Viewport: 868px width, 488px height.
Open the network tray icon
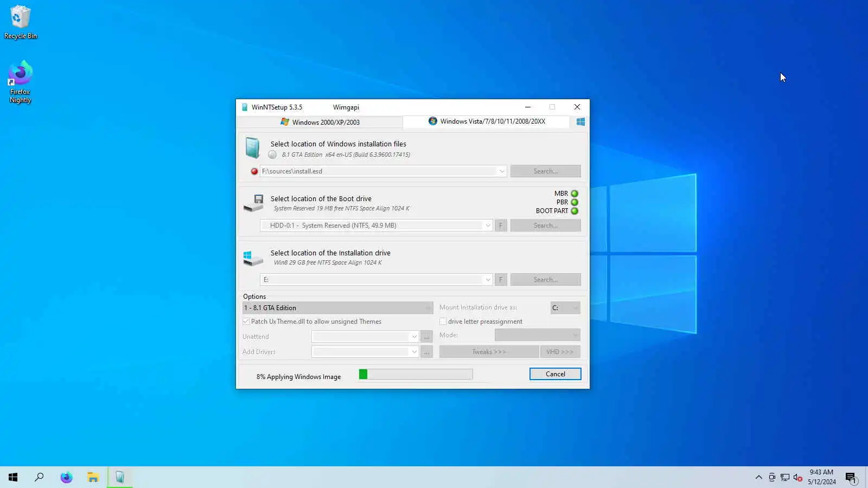tap(785, 478)
